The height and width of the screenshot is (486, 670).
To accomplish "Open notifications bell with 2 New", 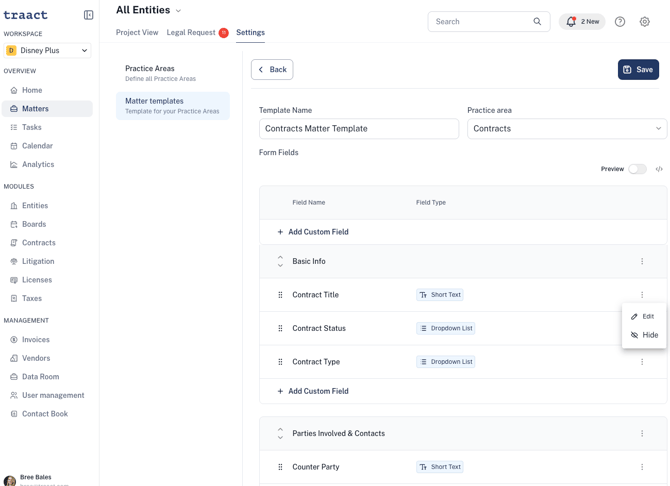I will pos(582,21).
